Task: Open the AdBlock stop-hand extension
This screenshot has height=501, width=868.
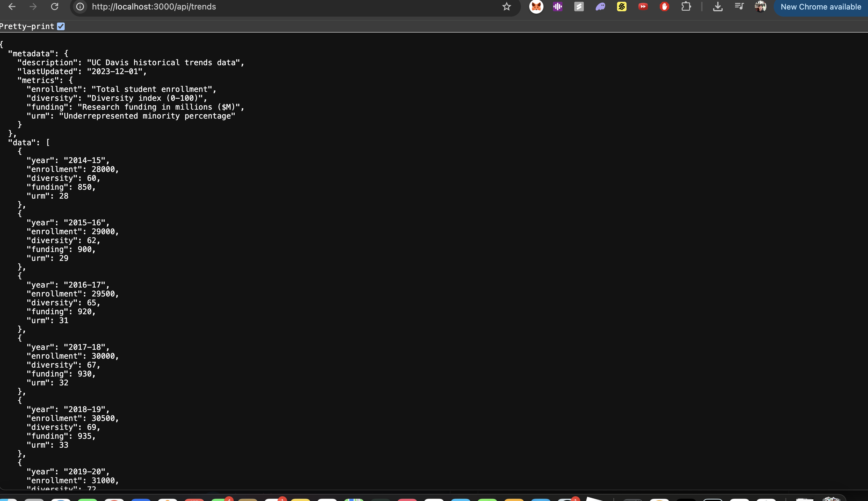Action: coord(664,7)
